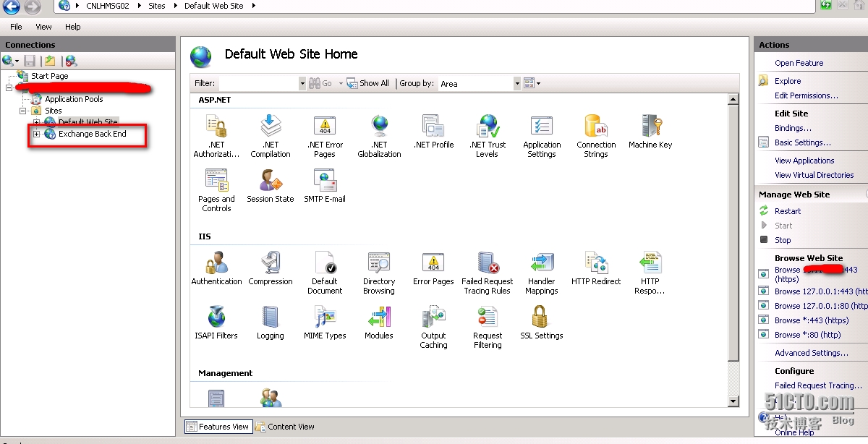This screenshot has height=444, width=868.
Task: Open SMTP E-mail feature
Action: pyautogui.click(x=325, y=186)
